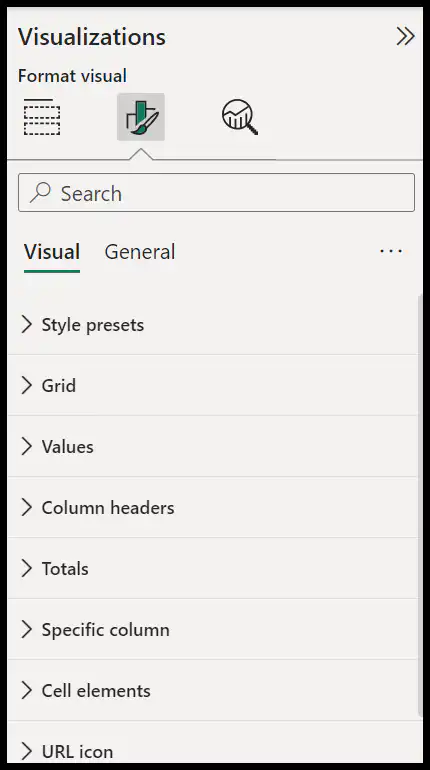Expand the Specific column section

[213, 630]
